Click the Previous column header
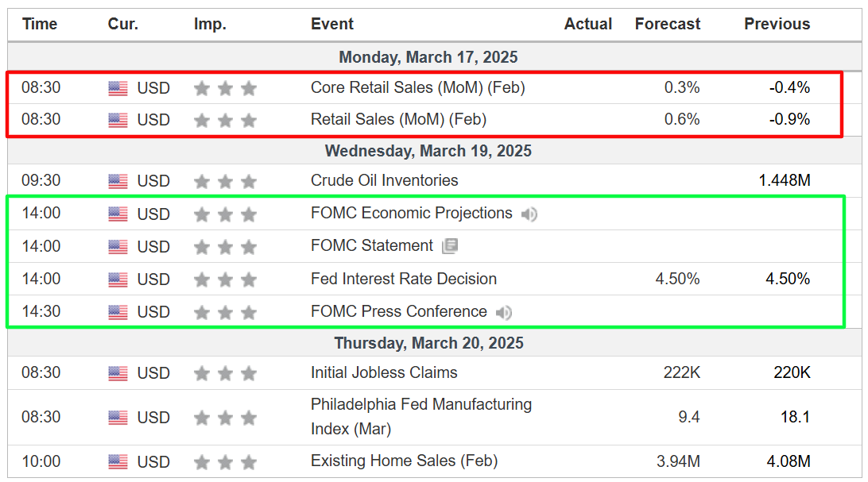 point(777,25)
